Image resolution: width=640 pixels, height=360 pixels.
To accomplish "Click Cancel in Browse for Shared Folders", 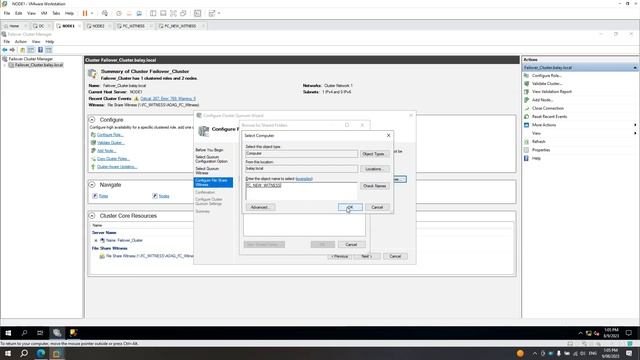I will tap(351, 244).
